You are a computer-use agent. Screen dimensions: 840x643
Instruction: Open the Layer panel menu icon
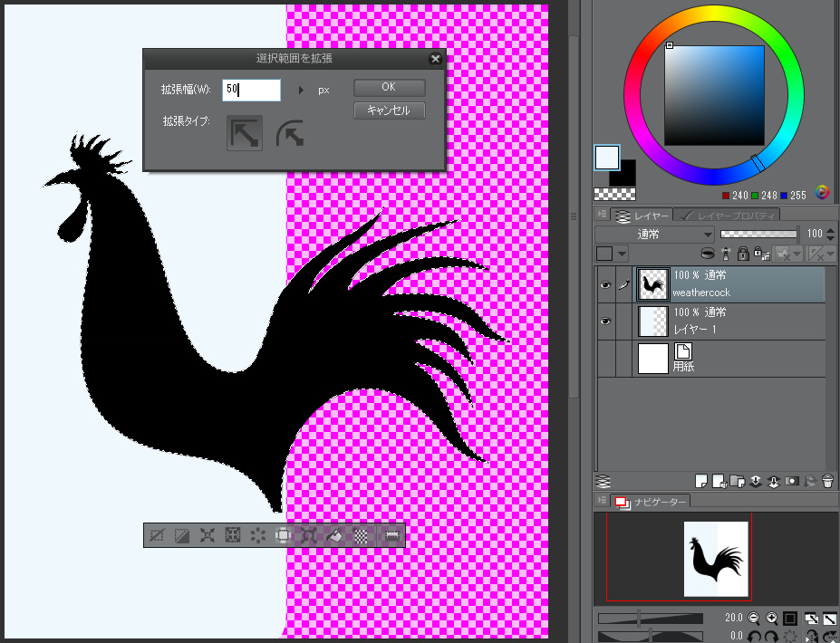point(603,214)
